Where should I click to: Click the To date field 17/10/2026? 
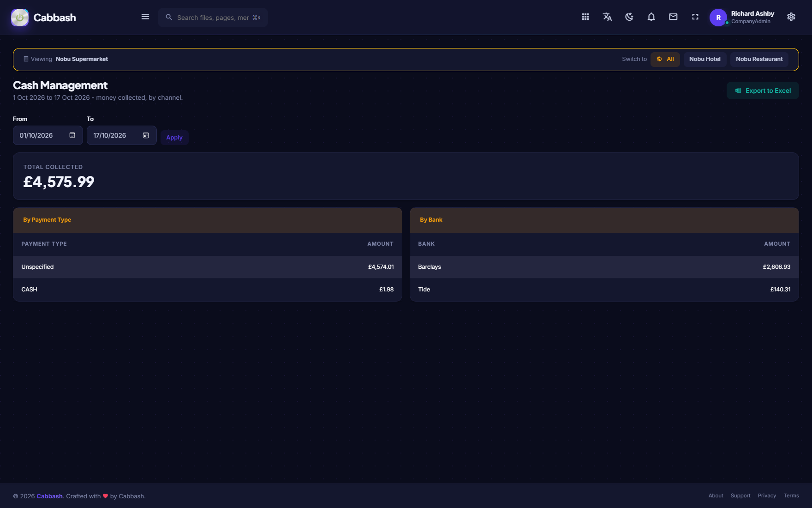click(122, 135)
